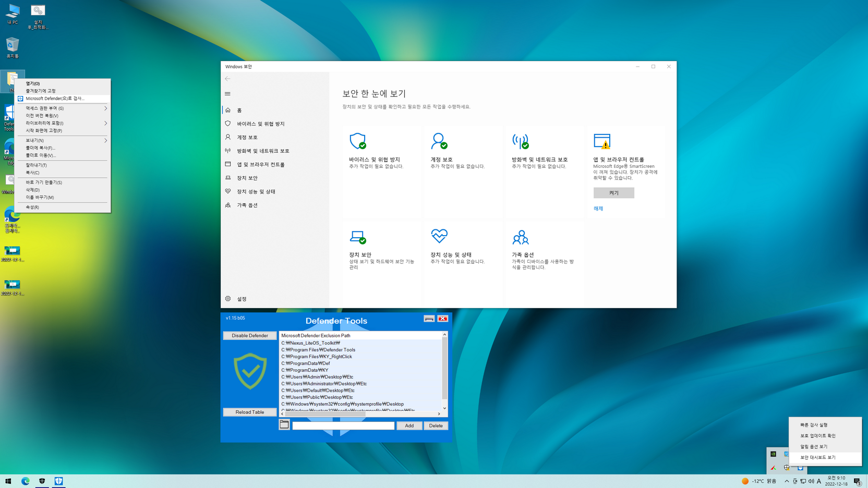Screen dimensions: 868x488
Task: Select C:₩Nexus_LiteOS_Toolkit₩ exclusion row
Action: tap(360, 343)
